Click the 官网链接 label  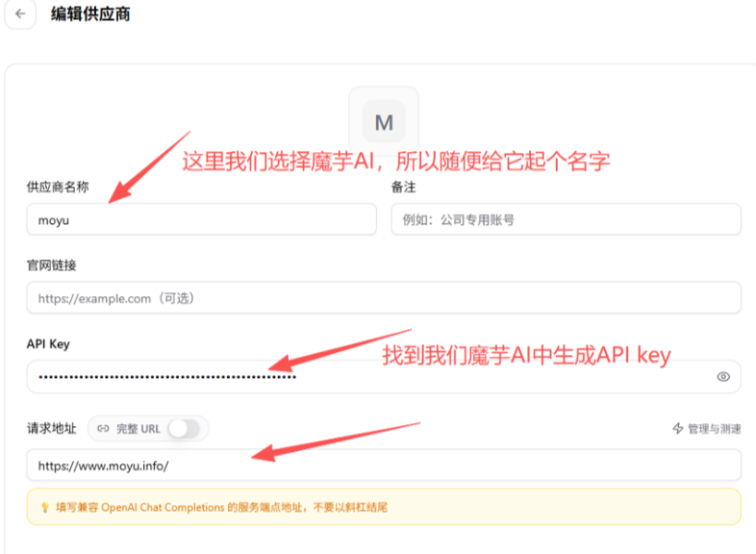pyautogui.click(x=52, y=265)
